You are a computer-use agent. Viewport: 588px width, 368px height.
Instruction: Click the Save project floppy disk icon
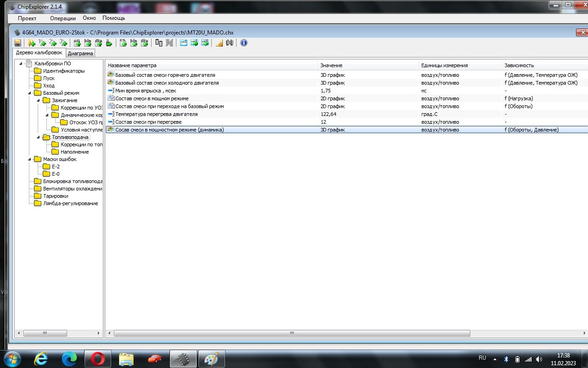[x=17, y=43]
